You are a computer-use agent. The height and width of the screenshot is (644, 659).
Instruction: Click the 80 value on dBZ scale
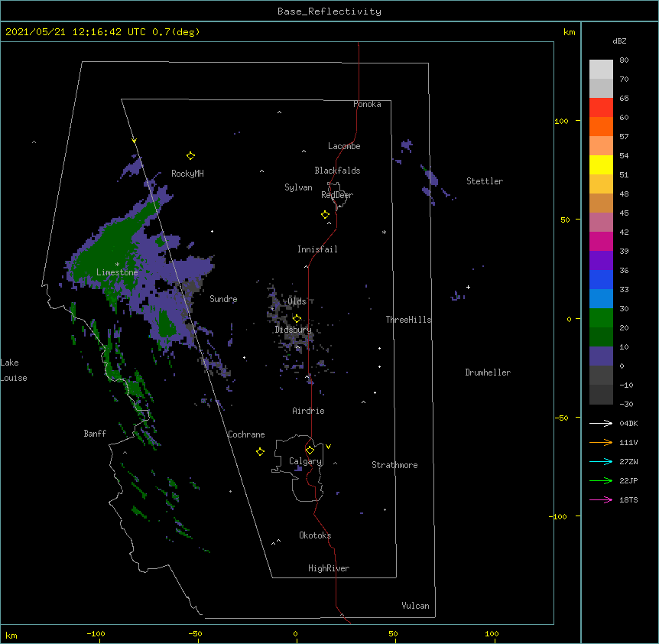tap(624, 60)
